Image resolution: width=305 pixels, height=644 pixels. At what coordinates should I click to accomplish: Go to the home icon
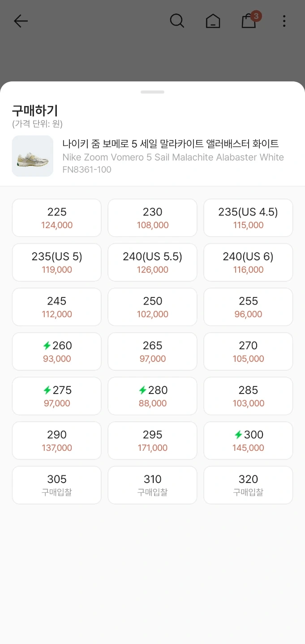coord(213,21)
